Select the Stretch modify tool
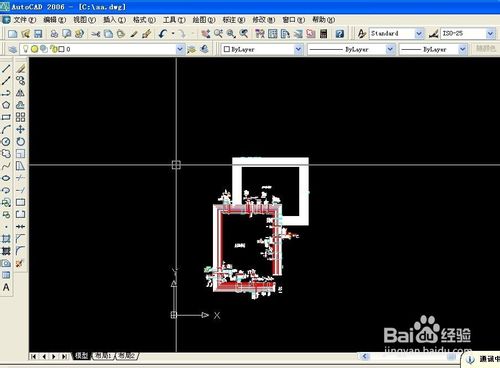This screenshot has width=500, height=368. pos(20,166)
